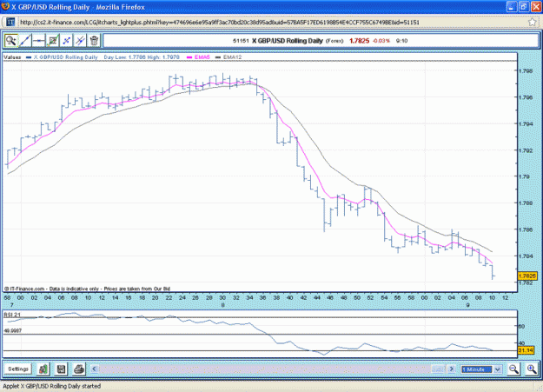Select the horizontal line drawing tool
Screen dimensions: 543x392
point(39,41)
